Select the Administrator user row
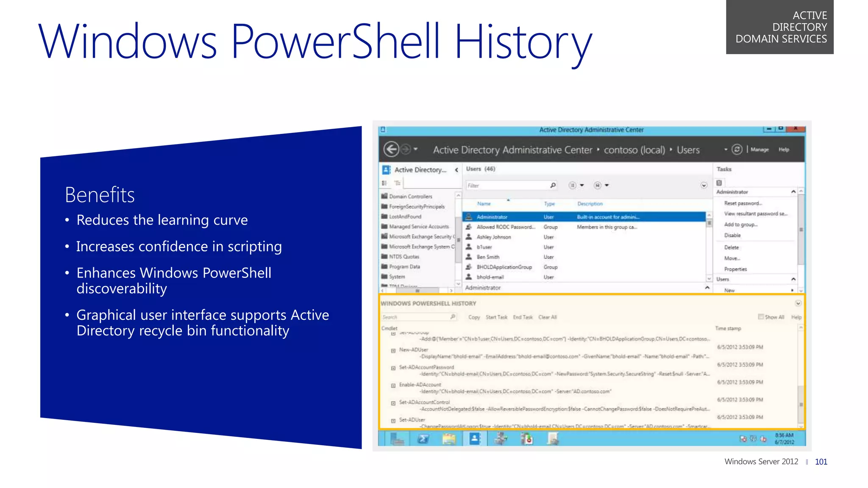Viewport: 868px width, 488px height. click(584, 217)
